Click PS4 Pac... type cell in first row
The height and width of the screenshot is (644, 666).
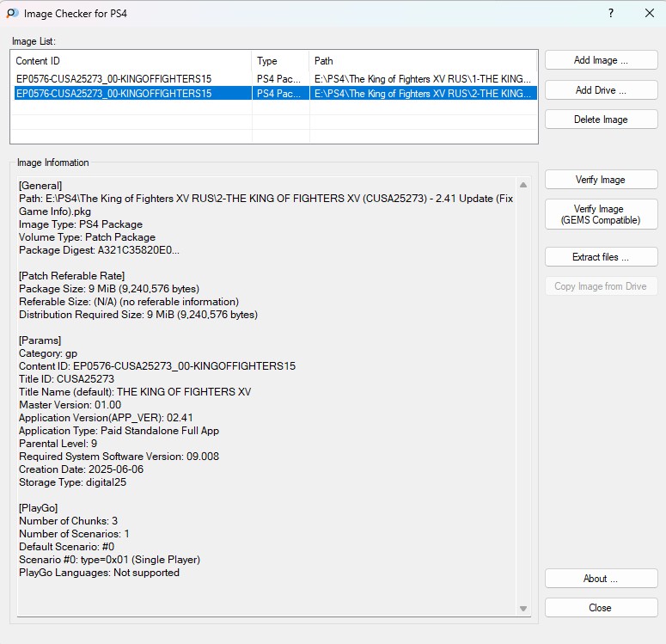(278, 79)
